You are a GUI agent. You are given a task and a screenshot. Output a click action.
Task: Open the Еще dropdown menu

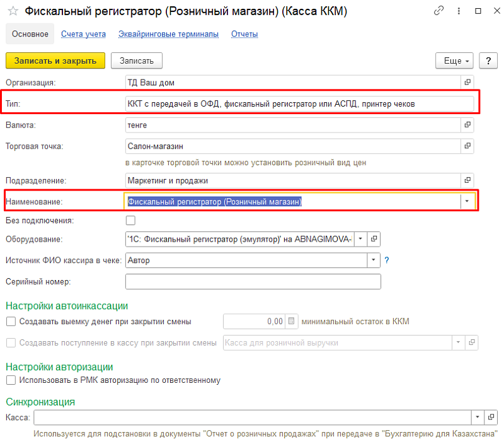[454, 61]
